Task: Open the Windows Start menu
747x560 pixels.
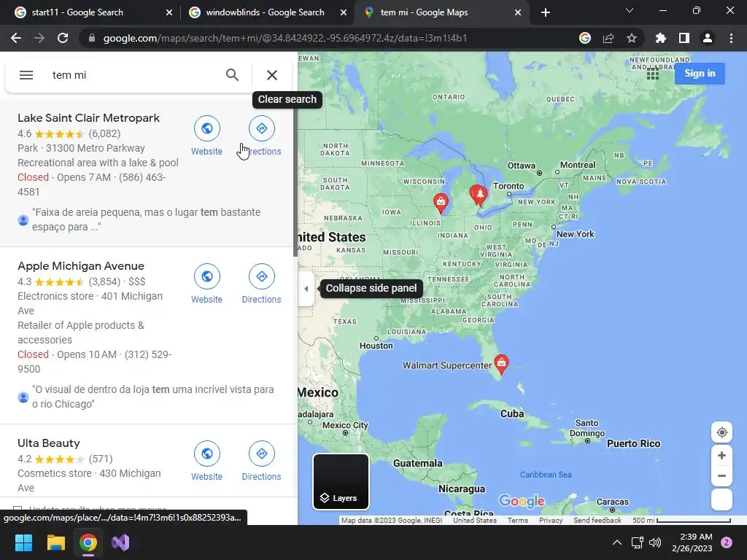Action: (x=23, y=542)
